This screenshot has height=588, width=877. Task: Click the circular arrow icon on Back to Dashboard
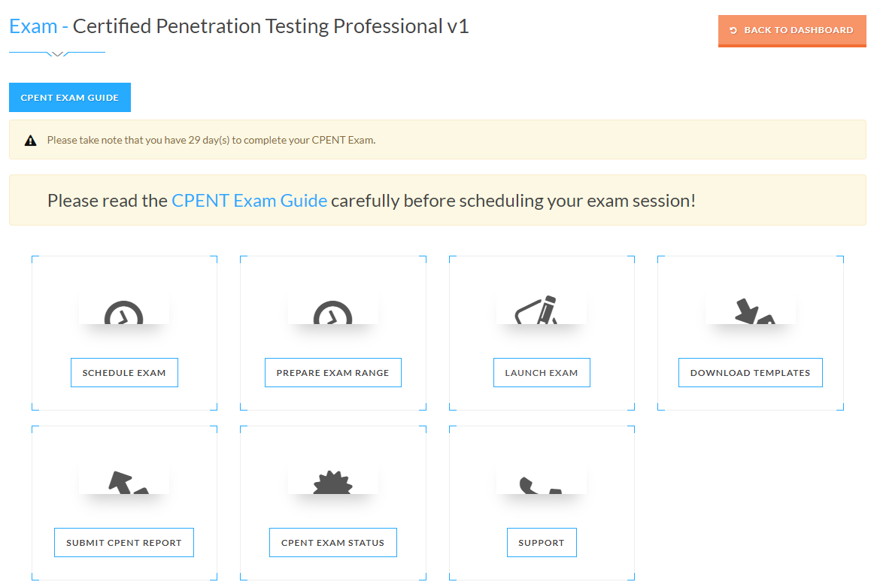point(733,30)
